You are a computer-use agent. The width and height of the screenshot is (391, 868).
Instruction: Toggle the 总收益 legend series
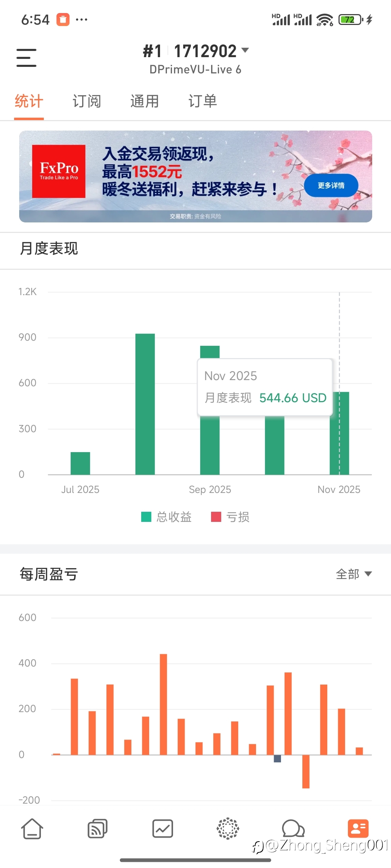[x=166, y=517]
